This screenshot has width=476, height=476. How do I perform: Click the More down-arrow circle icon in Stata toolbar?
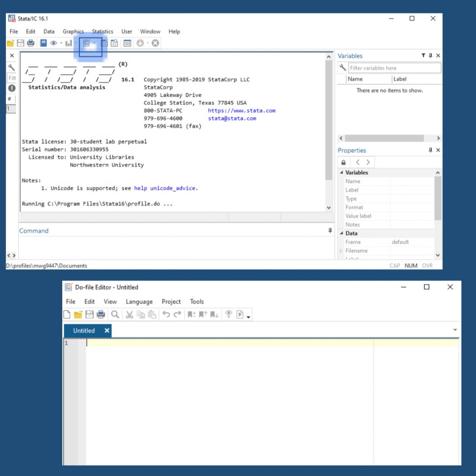click(x=140, y=43)
